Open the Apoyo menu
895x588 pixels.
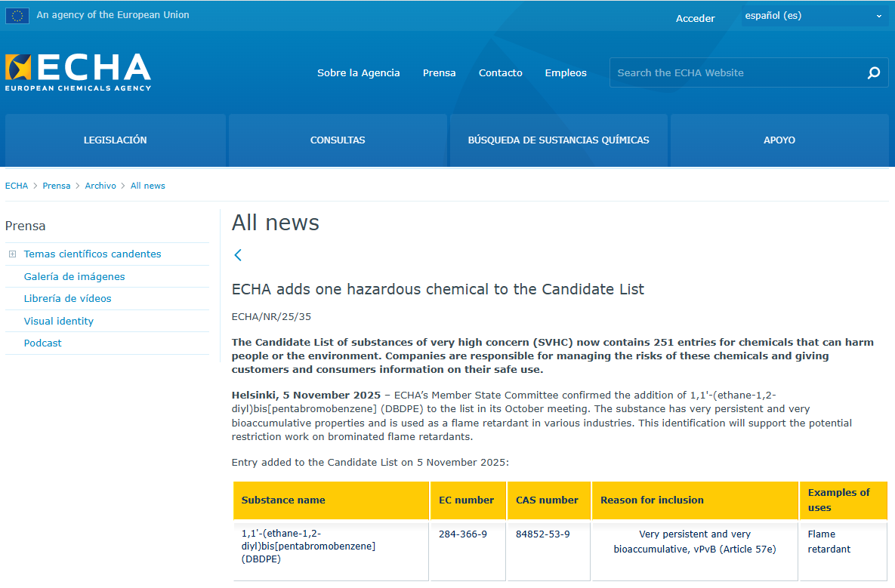pyautogui.click(x=779, y=140)
